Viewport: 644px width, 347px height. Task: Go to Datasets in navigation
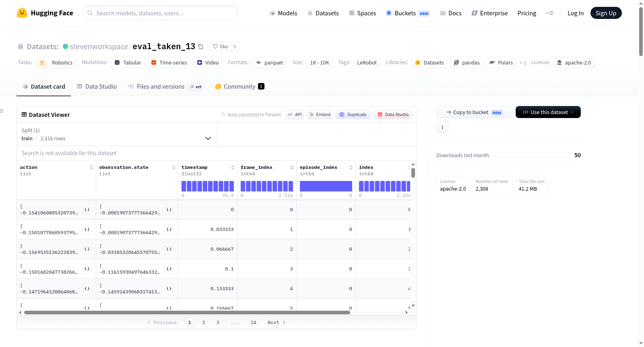(323, 13)
